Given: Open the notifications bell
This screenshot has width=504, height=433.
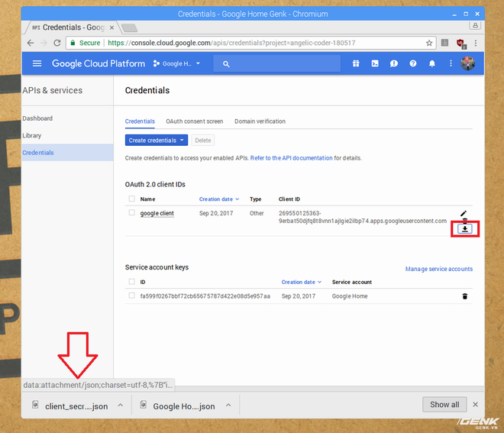Looking at the screenshot, I should click(x=432, y=63).
